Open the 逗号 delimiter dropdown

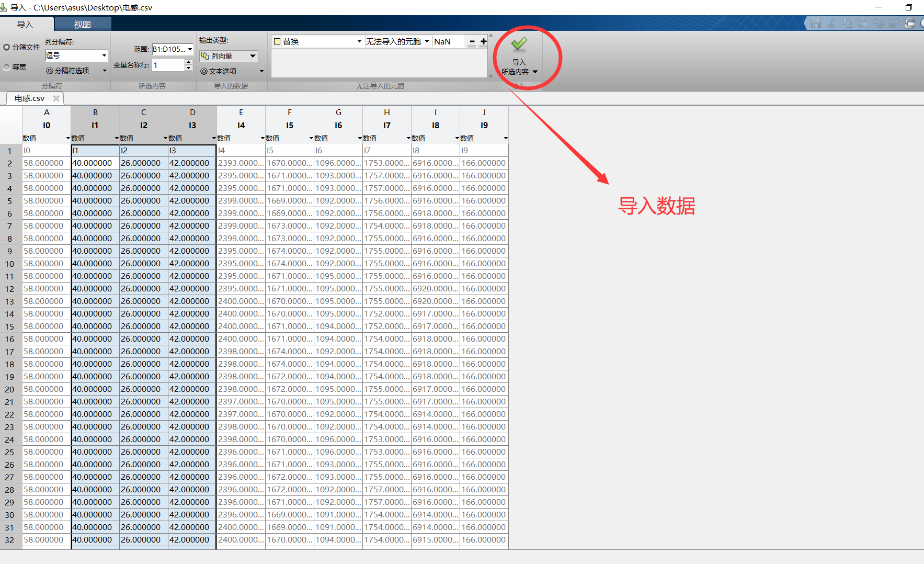coord(76,55)
